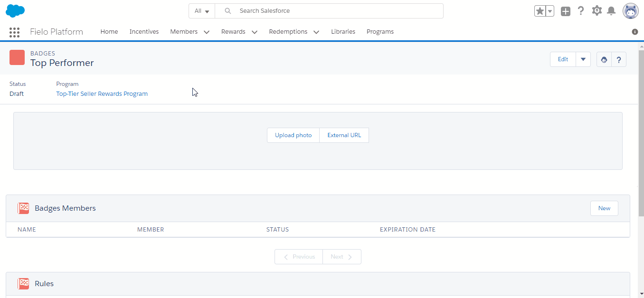
Task: Click the info icon on nav bar
Action: (x=635, y=32)
